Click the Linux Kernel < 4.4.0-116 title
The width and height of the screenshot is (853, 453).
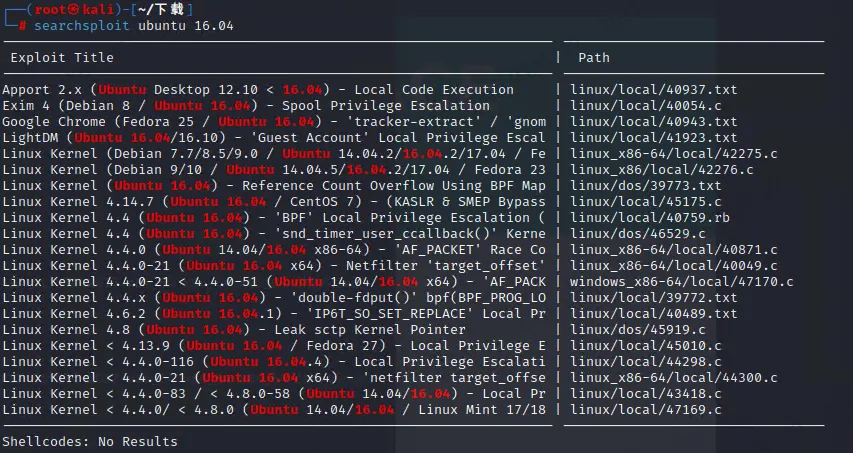(x=274, y=362)
